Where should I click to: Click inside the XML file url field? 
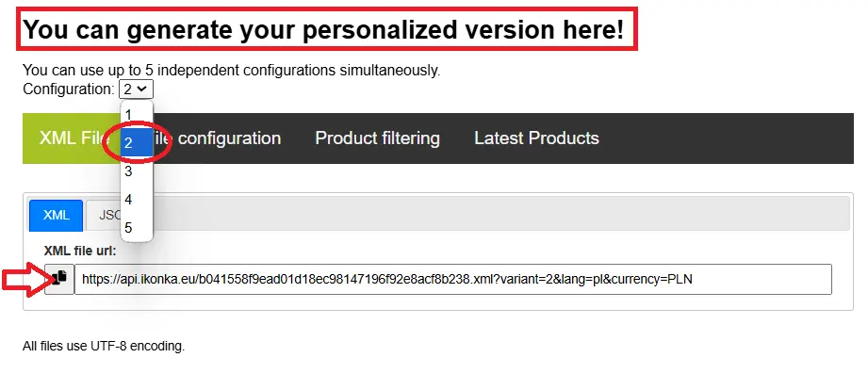click(452, 280)
